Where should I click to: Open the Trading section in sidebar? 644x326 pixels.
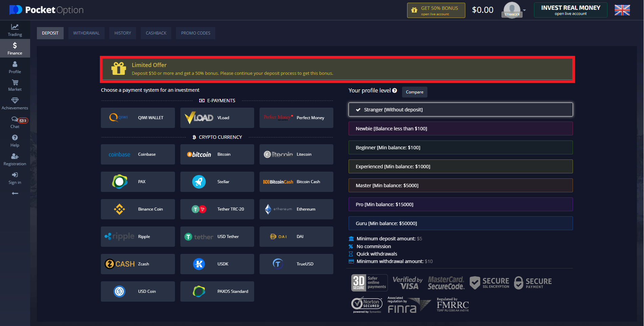point(15,30)
